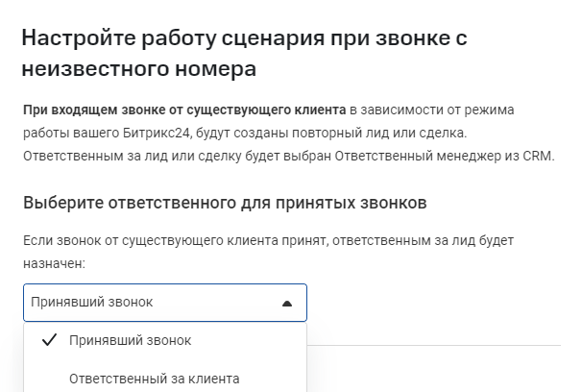This screenshot has height=392, width=582.
Task: Click the horizontal divider right of the list
Action: (x=434, y=345)
